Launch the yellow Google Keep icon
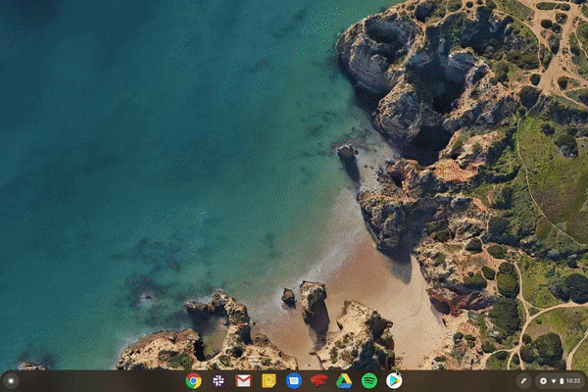 269,380
